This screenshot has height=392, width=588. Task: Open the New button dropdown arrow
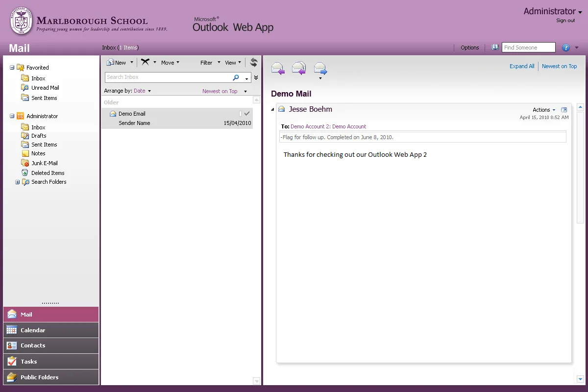[x=132, y=63]
